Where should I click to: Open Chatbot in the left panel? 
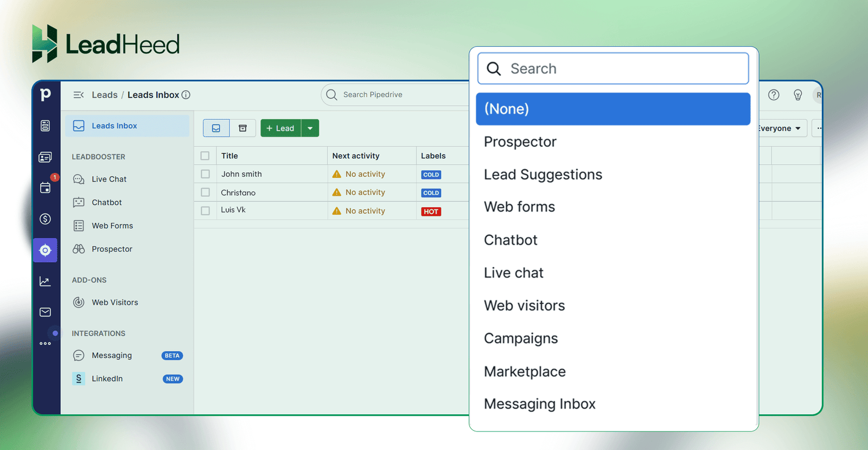click(107, 202)
